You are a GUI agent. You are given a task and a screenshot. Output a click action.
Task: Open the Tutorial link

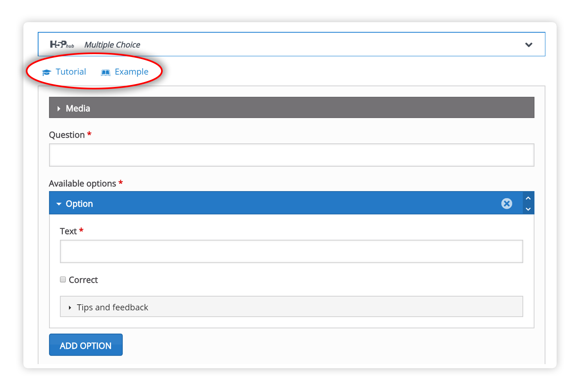[71, 72]
